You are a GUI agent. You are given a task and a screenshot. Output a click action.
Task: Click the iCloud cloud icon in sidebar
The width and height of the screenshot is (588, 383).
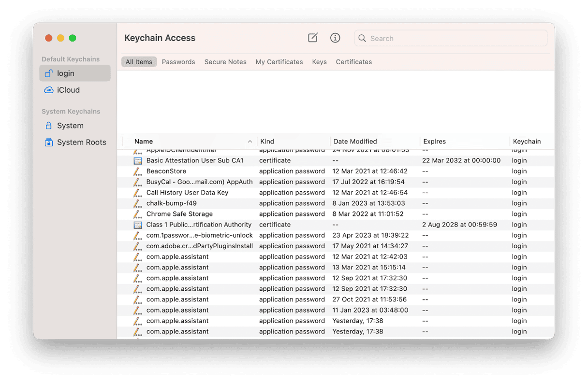(x=48, y=90)
